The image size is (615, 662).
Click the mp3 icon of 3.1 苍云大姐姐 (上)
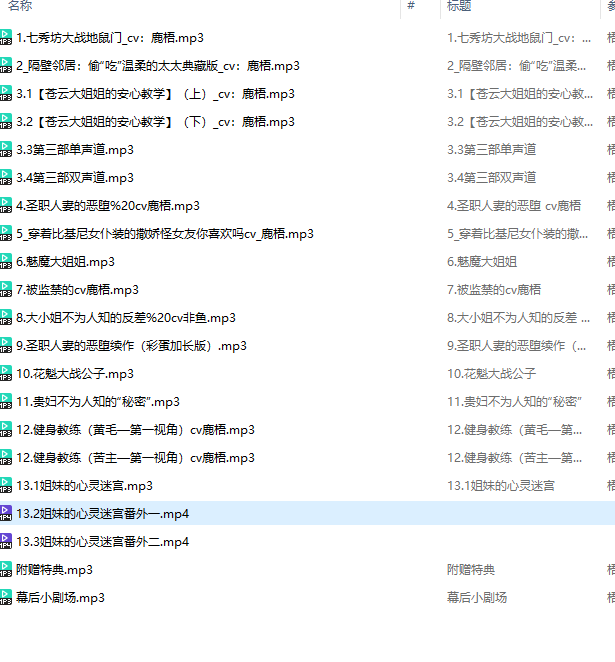[x=6, y=93]
